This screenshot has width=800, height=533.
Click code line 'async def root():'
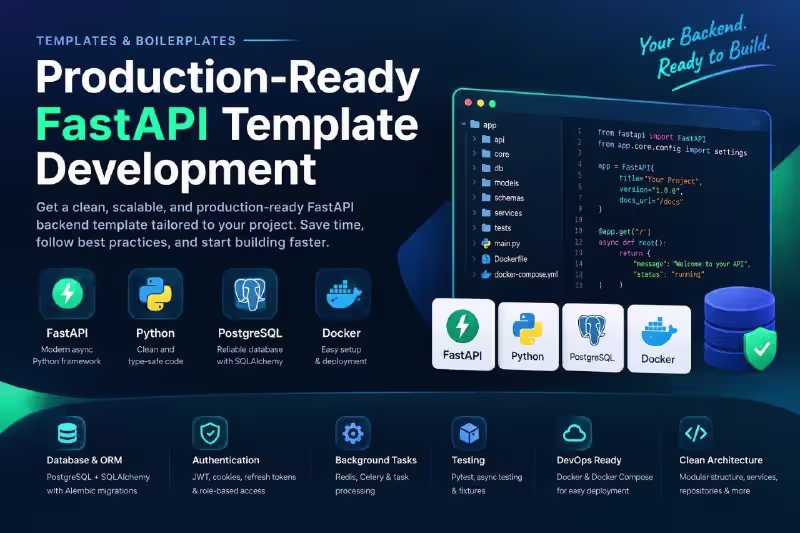click(632, 243)
